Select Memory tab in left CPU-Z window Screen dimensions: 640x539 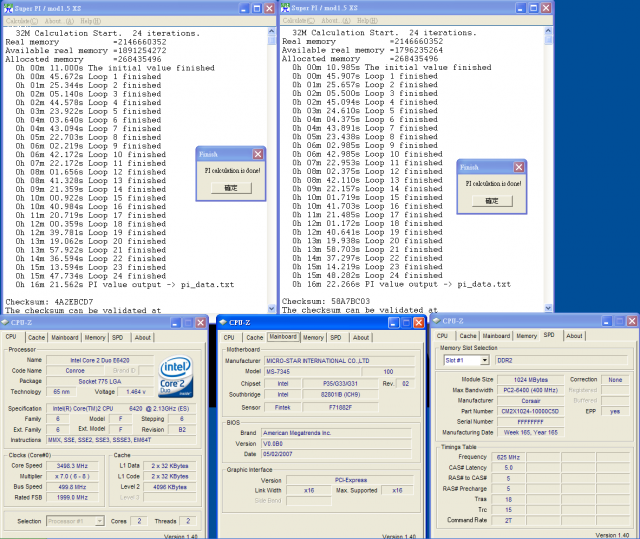click(x=95, y=337)
